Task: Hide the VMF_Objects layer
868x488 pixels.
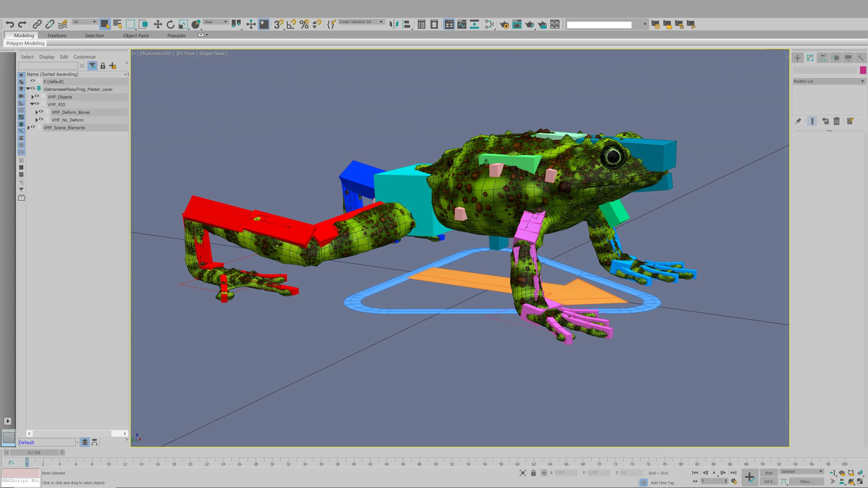Action: click(37, 97)
